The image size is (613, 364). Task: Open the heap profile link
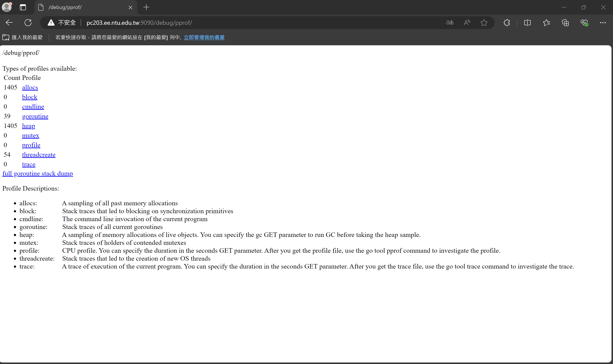[28, 126]
